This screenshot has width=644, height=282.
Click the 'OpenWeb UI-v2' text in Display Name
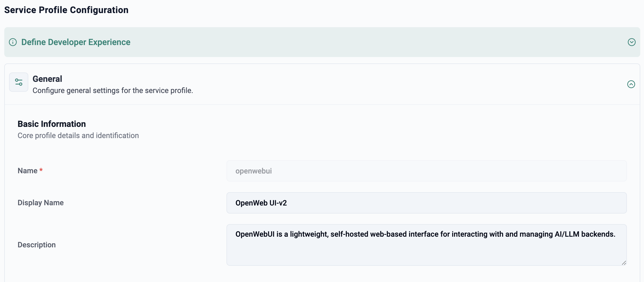pos(261,203)
